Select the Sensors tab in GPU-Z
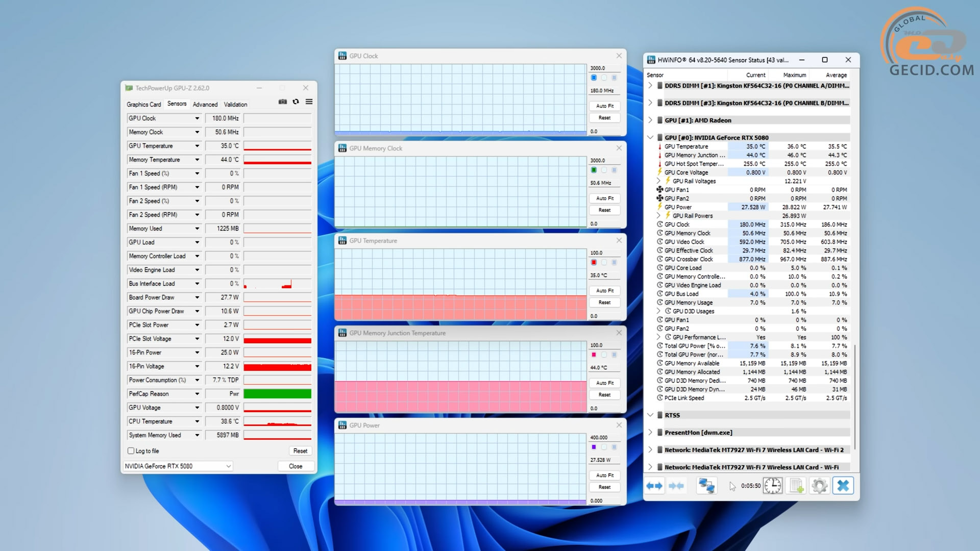 coord(177,104)
